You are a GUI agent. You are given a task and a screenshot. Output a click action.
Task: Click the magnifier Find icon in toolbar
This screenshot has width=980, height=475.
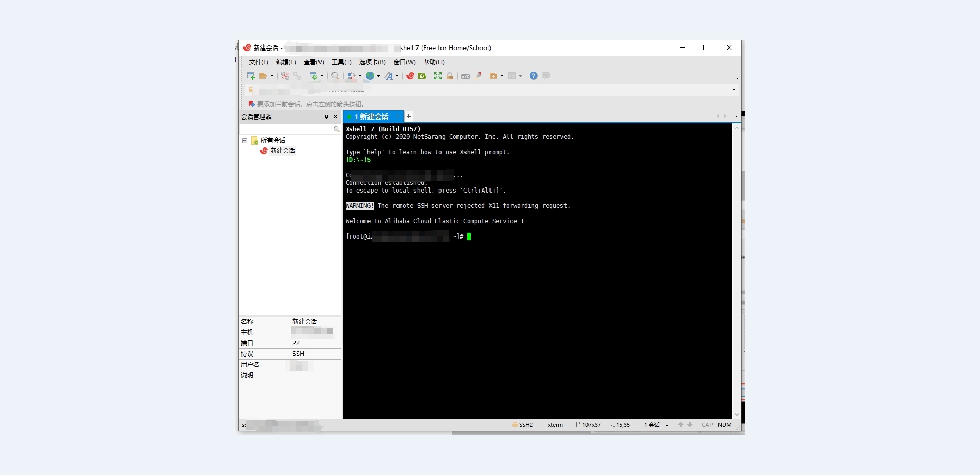coord(335,76)
